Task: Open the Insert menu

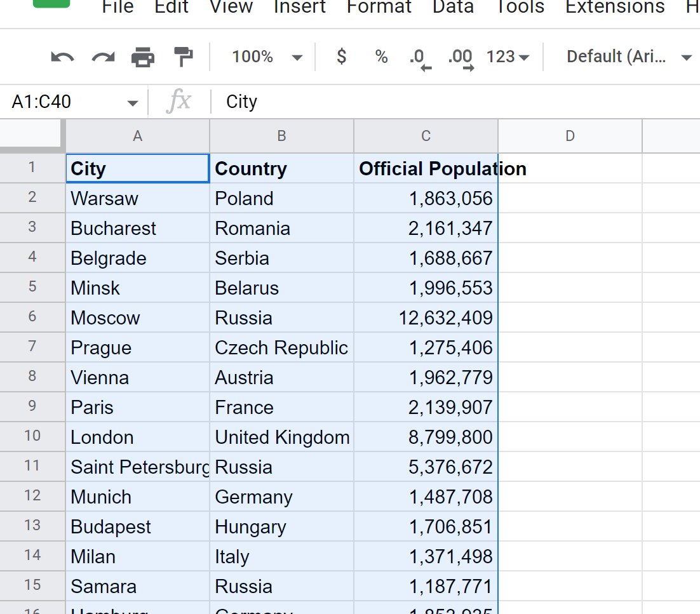Action: 300,8
